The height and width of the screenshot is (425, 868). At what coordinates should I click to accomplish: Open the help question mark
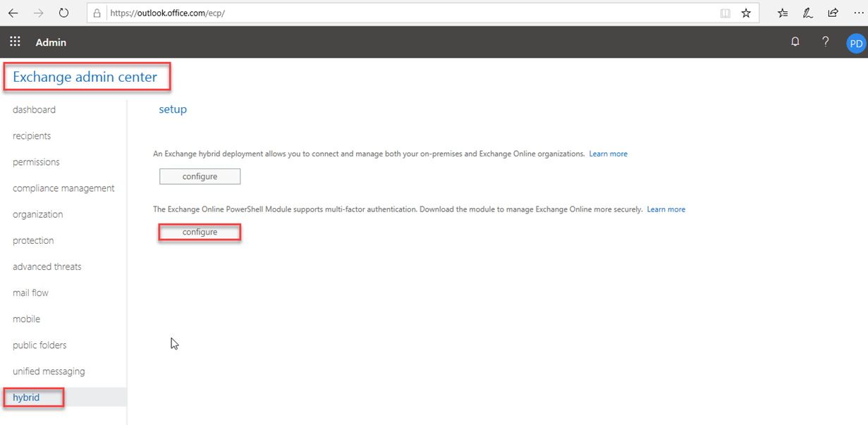click(x=826, y=42)
